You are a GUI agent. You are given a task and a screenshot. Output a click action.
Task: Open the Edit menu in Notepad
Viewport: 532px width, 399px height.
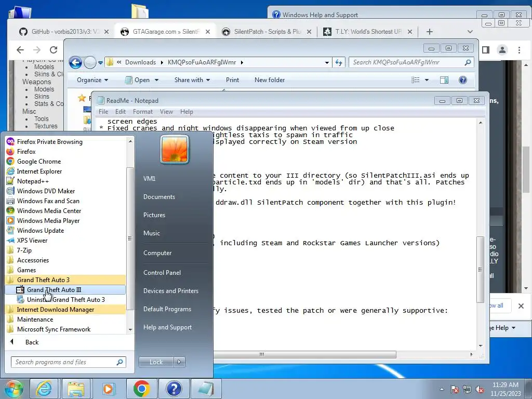pyautogui.click(x=120, y=112)
